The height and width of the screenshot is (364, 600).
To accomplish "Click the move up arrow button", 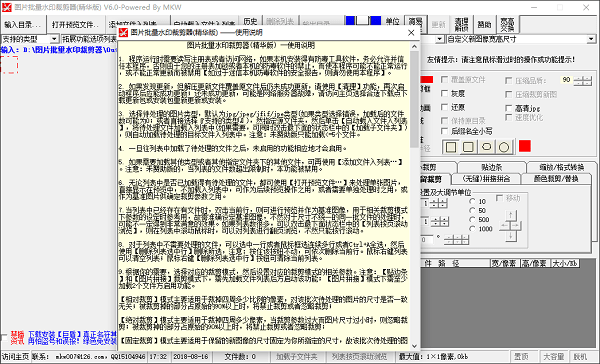I will [x=510, y=215].
